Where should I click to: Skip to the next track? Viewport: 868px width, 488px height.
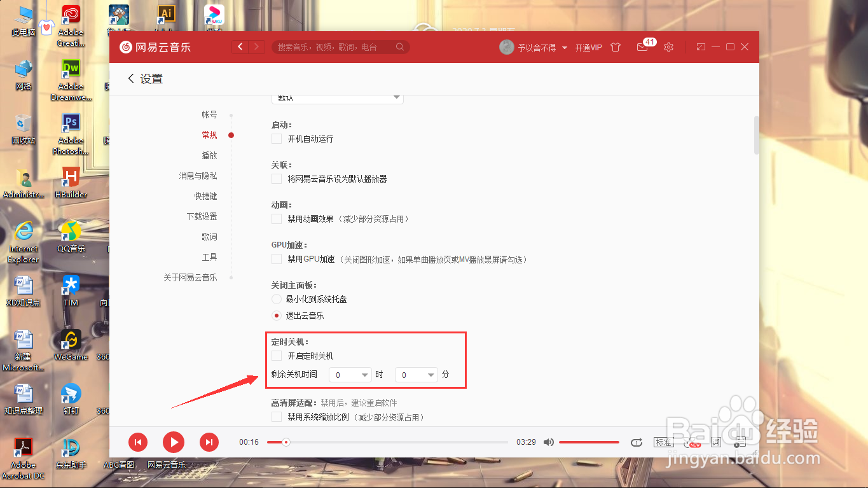tap(209, 442)
